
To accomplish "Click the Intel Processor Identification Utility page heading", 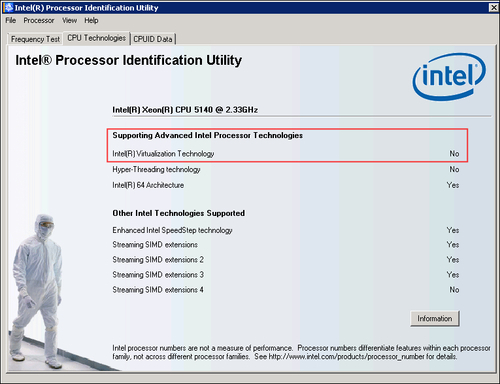I will coord(129,60).
